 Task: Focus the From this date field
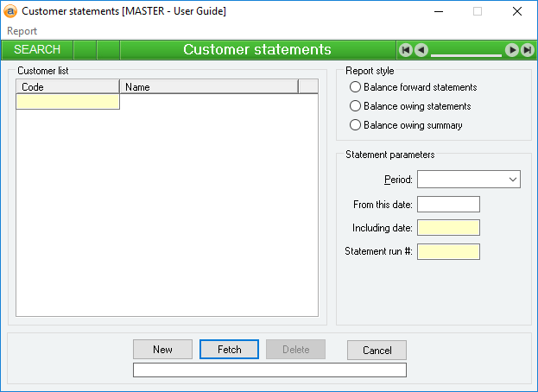(x=448, y=205)
